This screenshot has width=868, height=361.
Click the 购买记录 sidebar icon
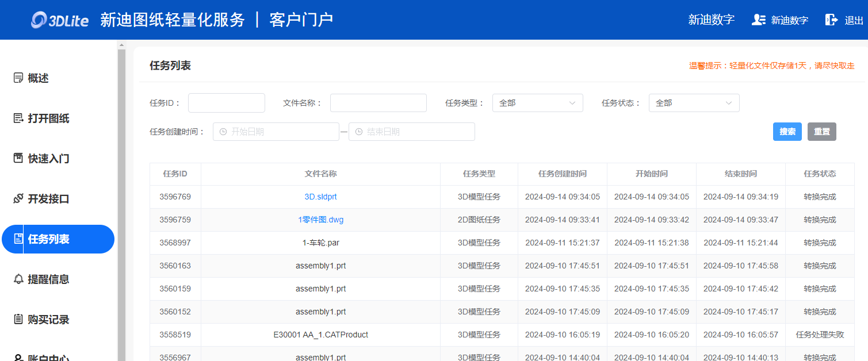coord(18,320)
